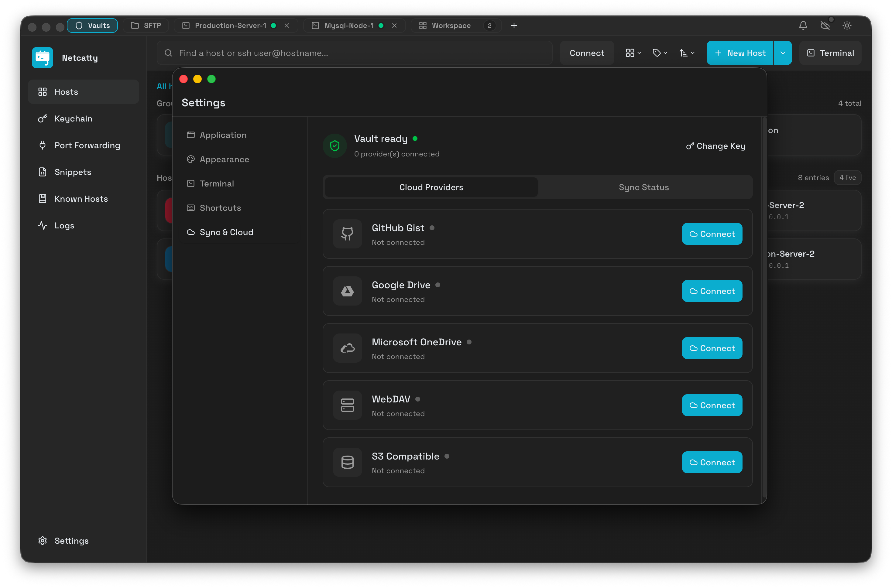
Task: Click the "4 total" label
Action: click(849, 103)
